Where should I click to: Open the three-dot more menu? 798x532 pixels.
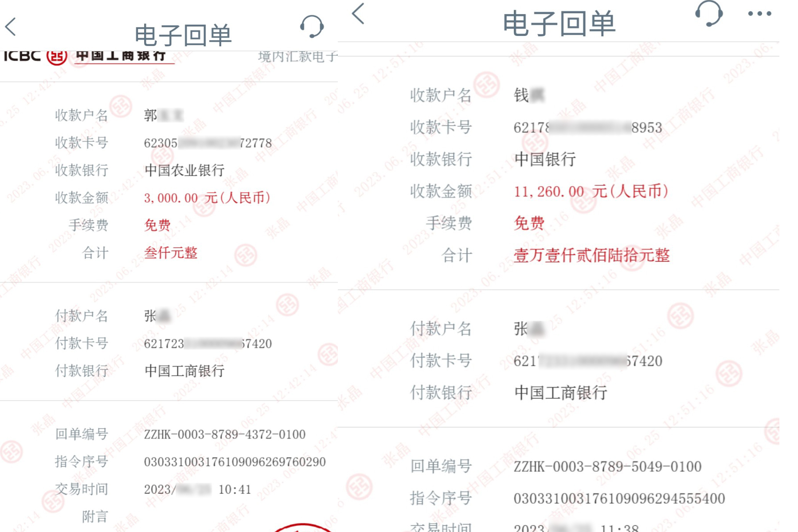point(759,14)
